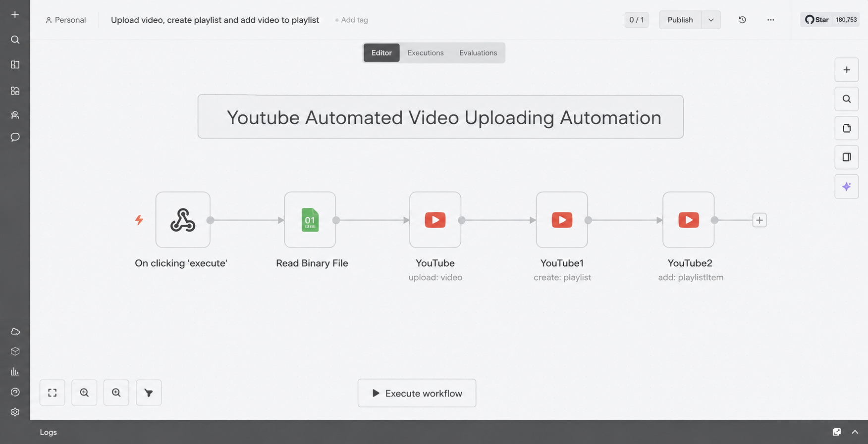Open the three-dots workflow menu
Viewport: 868px width, 444px height.
(770, 20)
